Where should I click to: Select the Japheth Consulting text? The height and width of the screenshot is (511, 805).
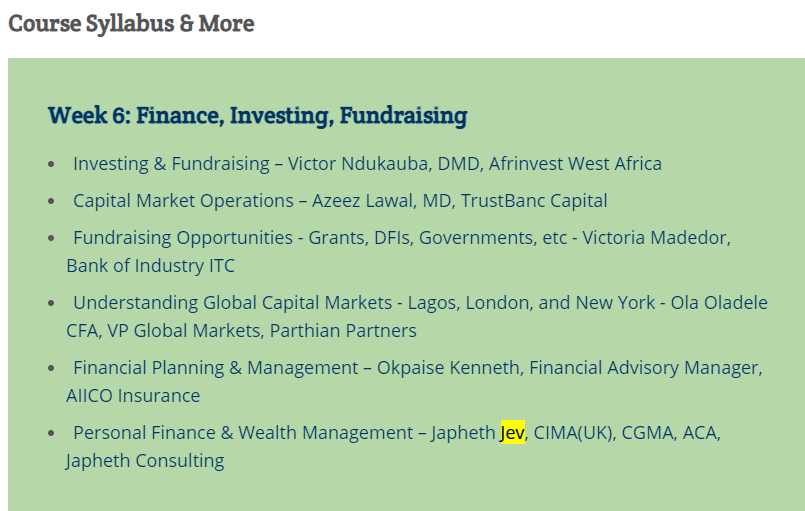point(145,461)
